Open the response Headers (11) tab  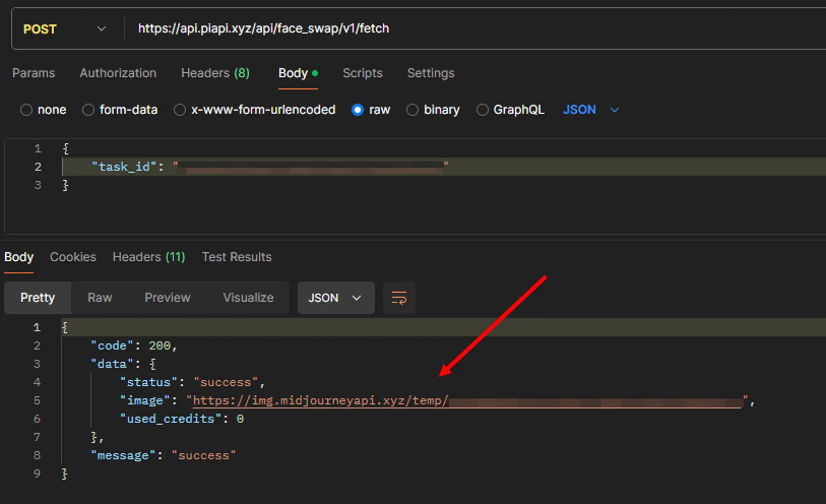[149, 257]
